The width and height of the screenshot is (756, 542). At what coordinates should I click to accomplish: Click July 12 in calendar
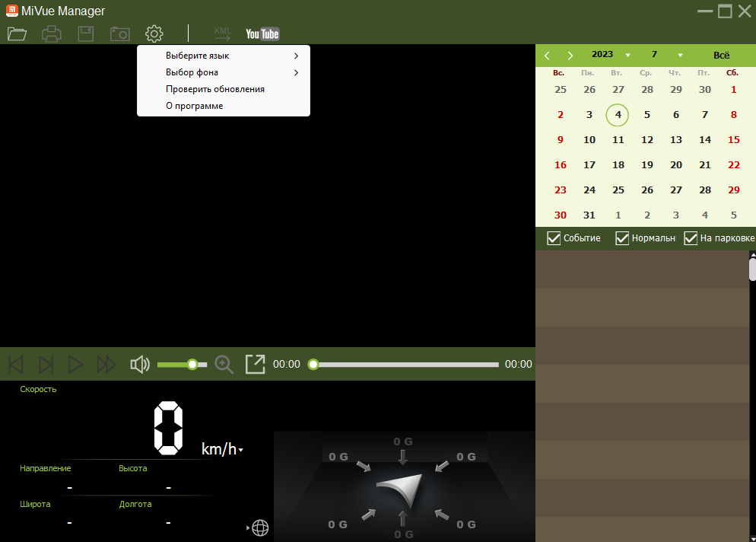(x=647, y=140)
